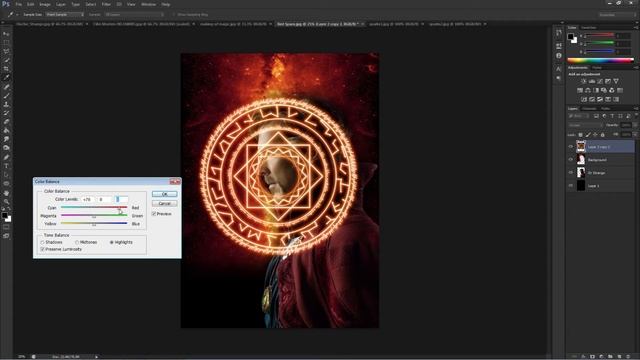
Task: Toggle Preserve Luminosity checkbox
Action: pyautogui.click(x=42, y=249)
